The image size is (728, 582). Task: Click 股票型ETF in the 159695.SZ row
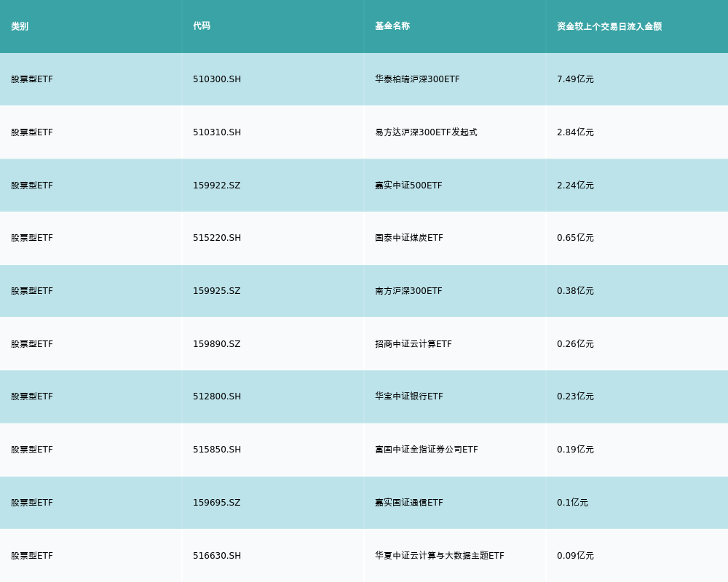(x=32, y=503)
